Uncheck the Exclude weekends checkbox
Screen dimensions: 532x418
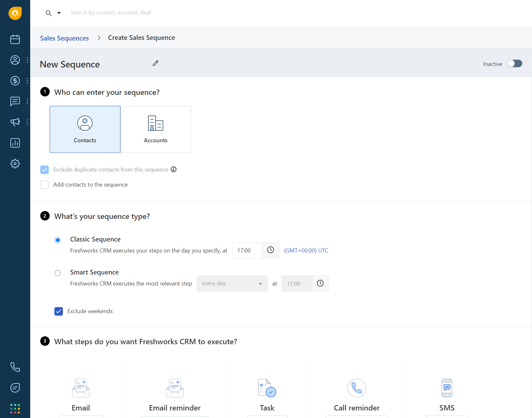58,311
